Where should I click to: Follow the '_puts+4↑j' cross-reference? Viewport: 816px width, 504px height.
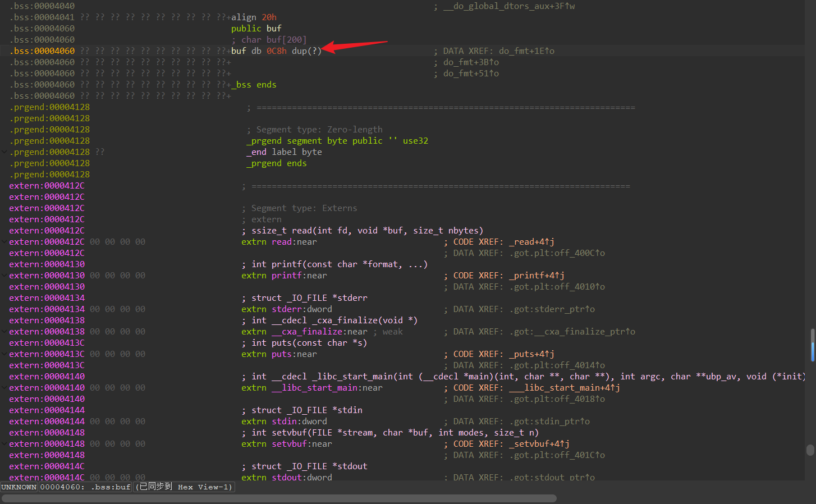531,354
